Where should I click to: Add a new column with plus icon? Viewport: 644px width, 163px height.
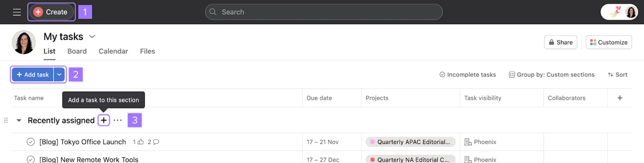click(x=620, y=98)
